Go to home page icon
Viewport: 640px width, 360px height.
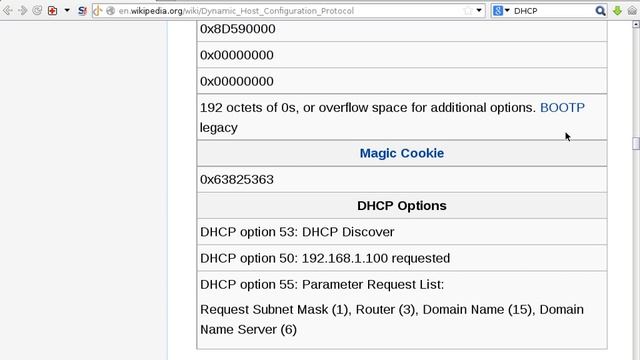632,11
